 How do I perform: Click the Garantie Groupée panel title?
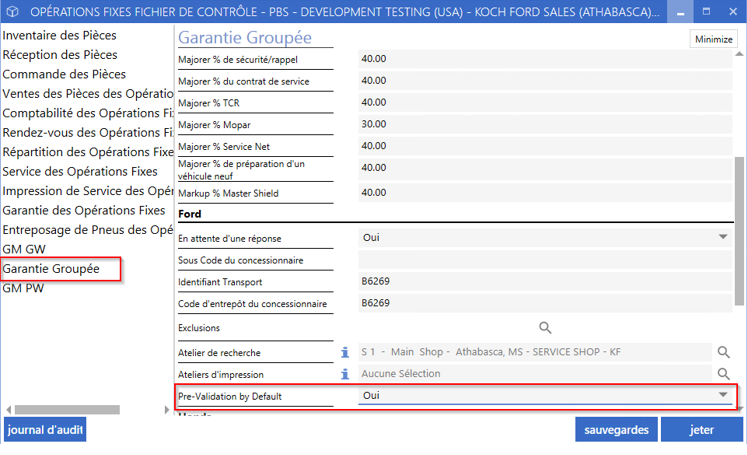click(245, 37)
